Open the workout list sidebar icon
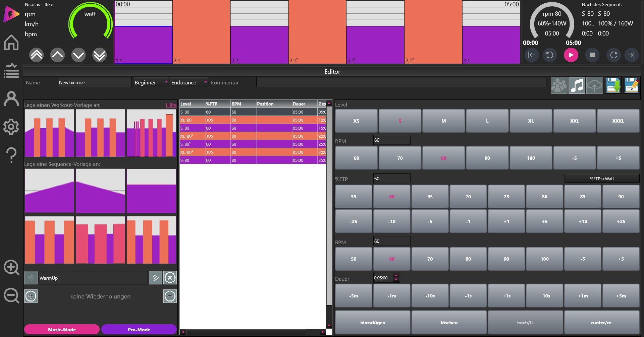 pyautogui.click(x=11, y=71)
